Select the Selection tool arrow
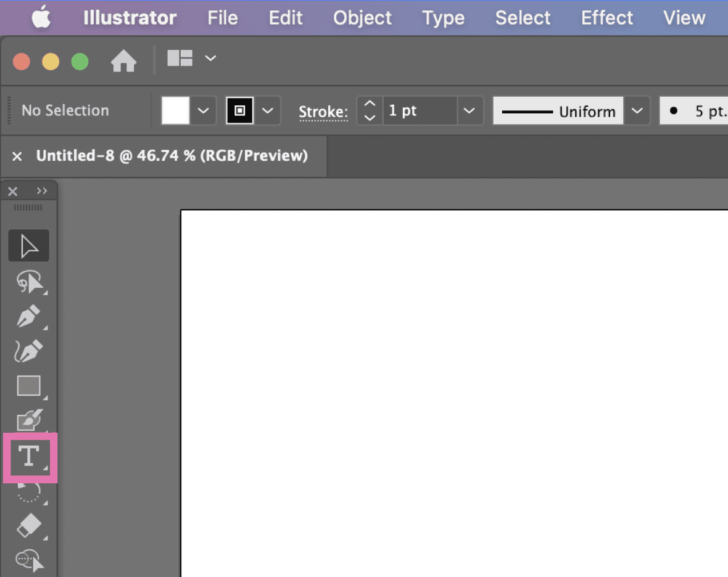Screen dimensions: 728x577 point(28,245)
